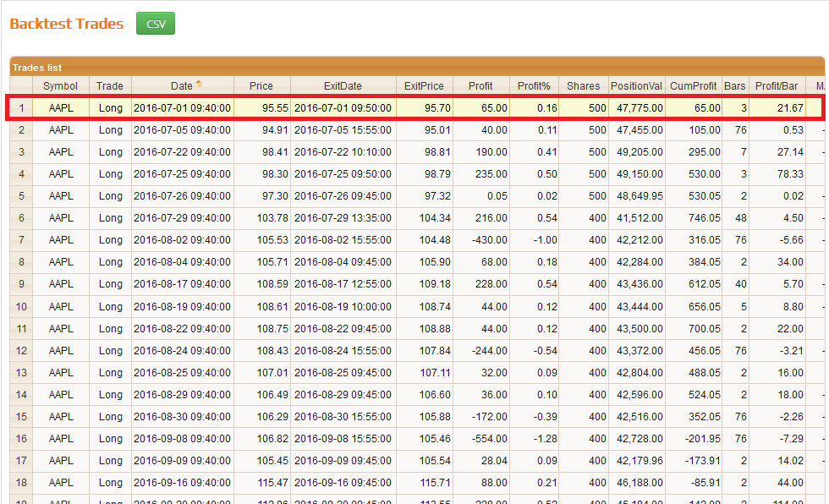
Task: Select entry price 107.01
Action: pyautogui.click(x=272, y=372)
